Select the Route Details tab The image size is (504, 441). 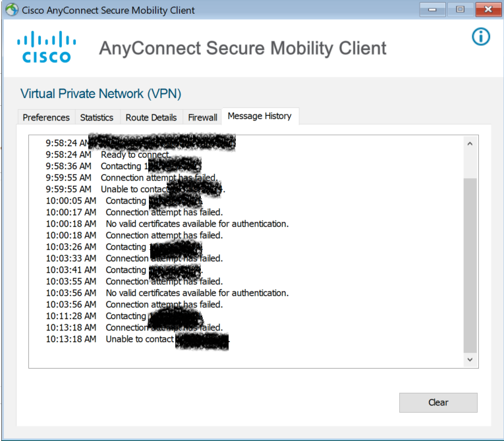(x=151, y=117)
